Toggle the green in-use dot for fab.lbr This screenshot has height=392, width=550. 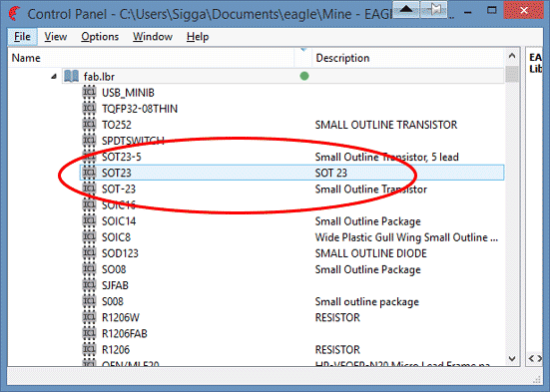click(304, 76)
